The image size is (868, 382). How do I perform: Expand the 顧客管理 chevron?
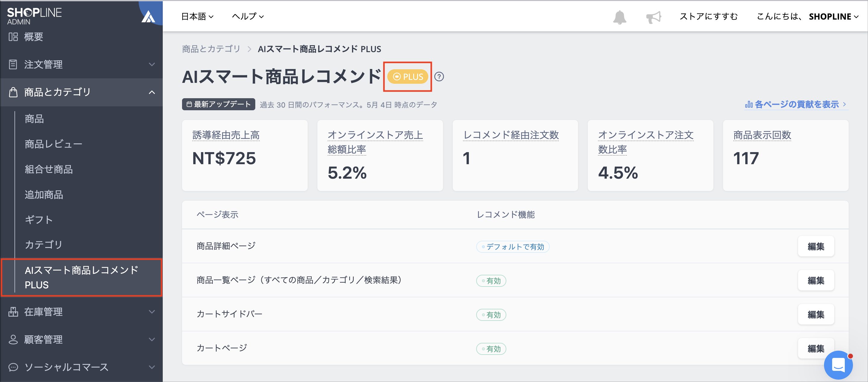point(152,340)
